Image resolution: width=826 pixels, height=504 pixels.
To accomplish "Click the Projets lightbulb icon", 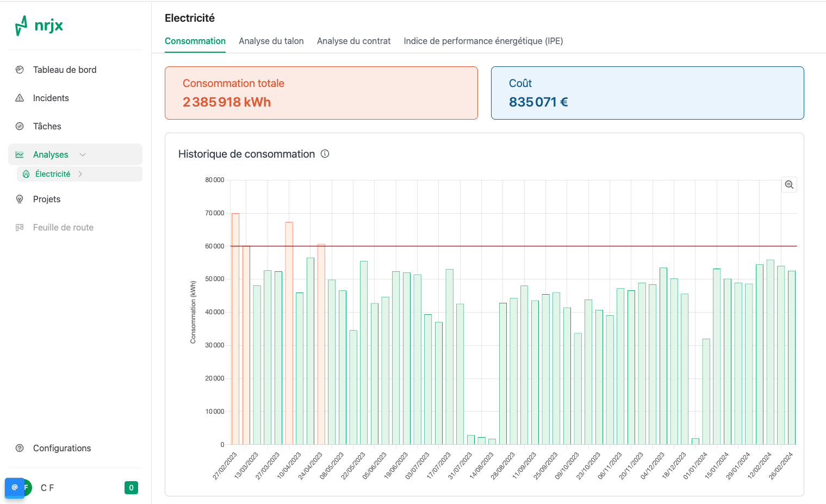I will (x=20, y=199).
